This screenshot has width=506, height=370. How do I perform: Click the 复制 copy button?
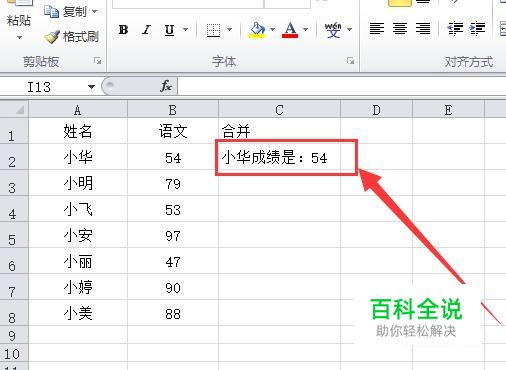65,12
